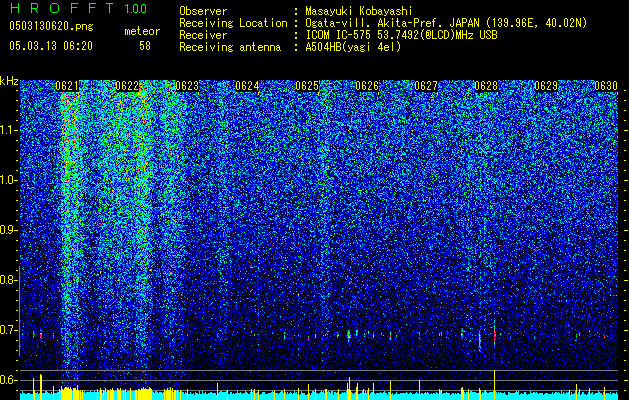The image size is (629, 400).
Task: Select the file name 0503130620.png
Action: 51,26
